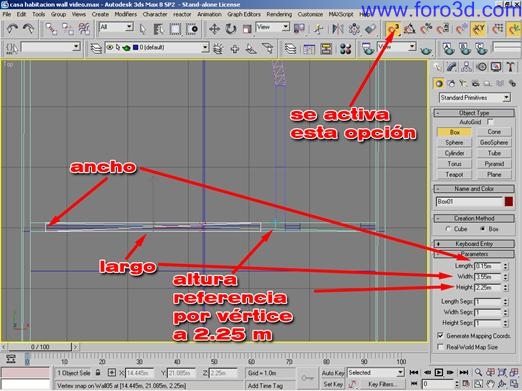
Task: Select the Lights category icon
Action: point(463,83)
